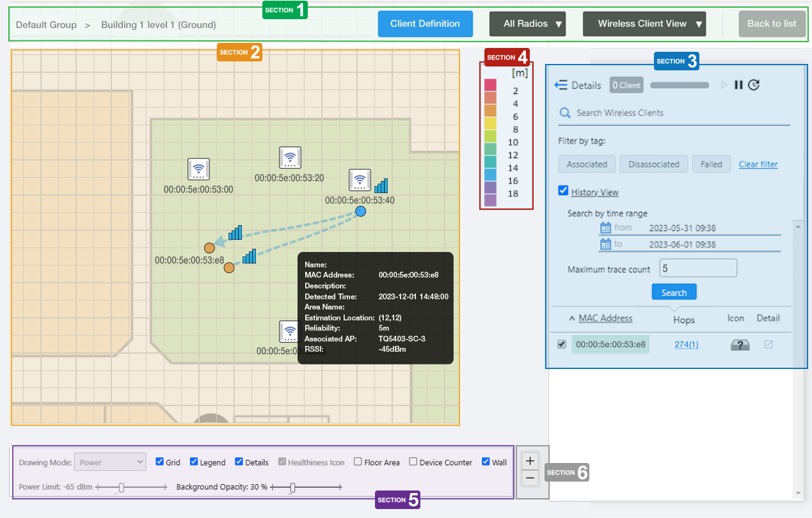The height and width of the screenshot is (518, 812).
Task: Disable the Grid checkbox
Action: [x=160, y=462]
